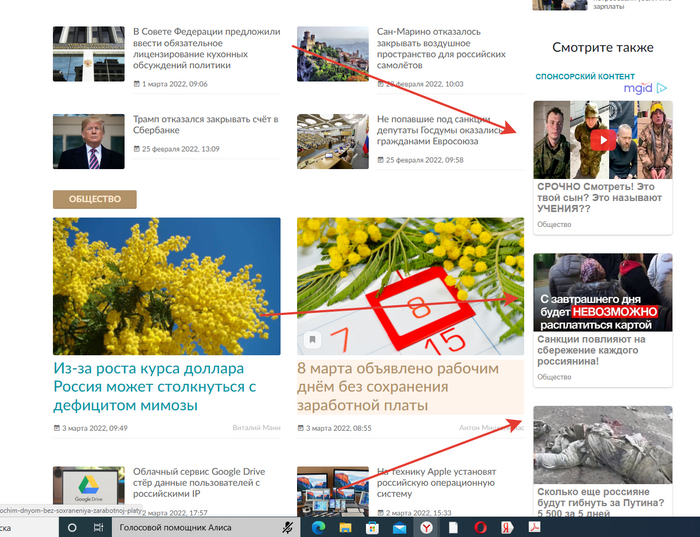Switch to Yandex Browser taskbar icon
Screen dimensions: 700x537
point(426,528)
